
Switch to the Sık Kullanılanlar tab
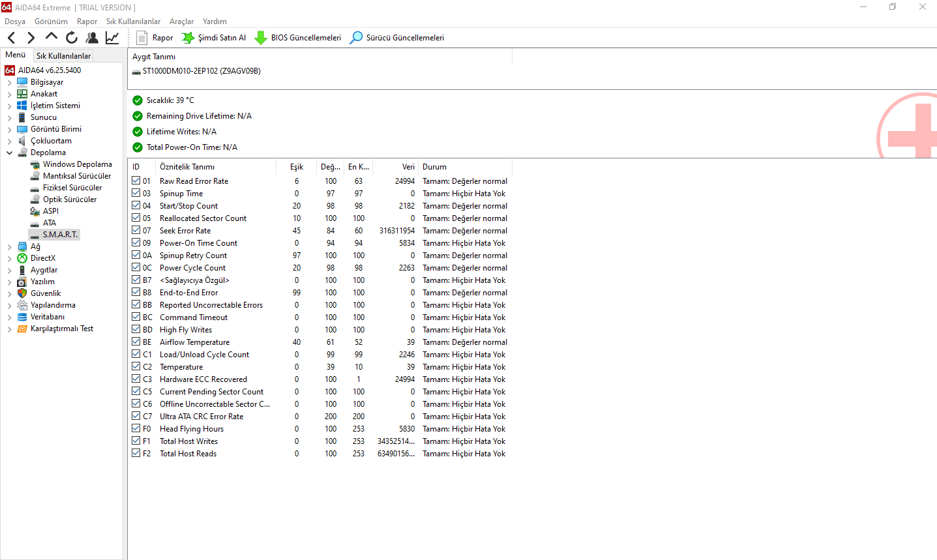click(x=63, y=56)
